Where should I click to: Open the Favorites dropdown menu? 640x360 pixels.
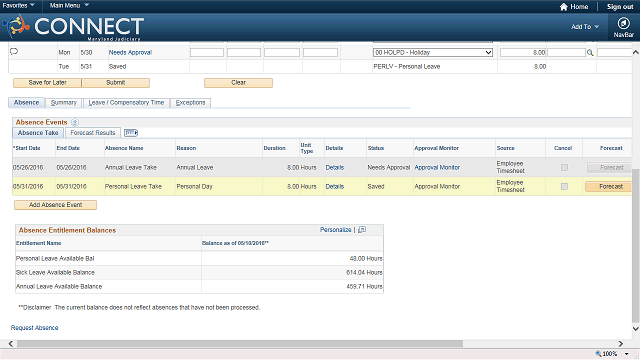(19, 5)
